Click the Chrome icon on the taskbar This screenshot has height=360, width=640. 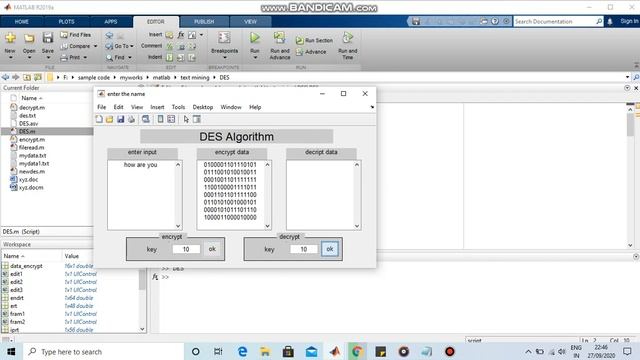358,351
